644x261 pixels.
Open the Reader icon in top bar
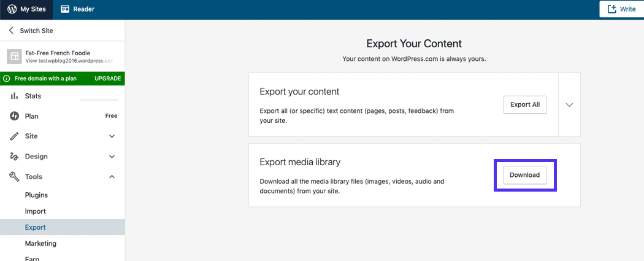[x=66, y=9]
